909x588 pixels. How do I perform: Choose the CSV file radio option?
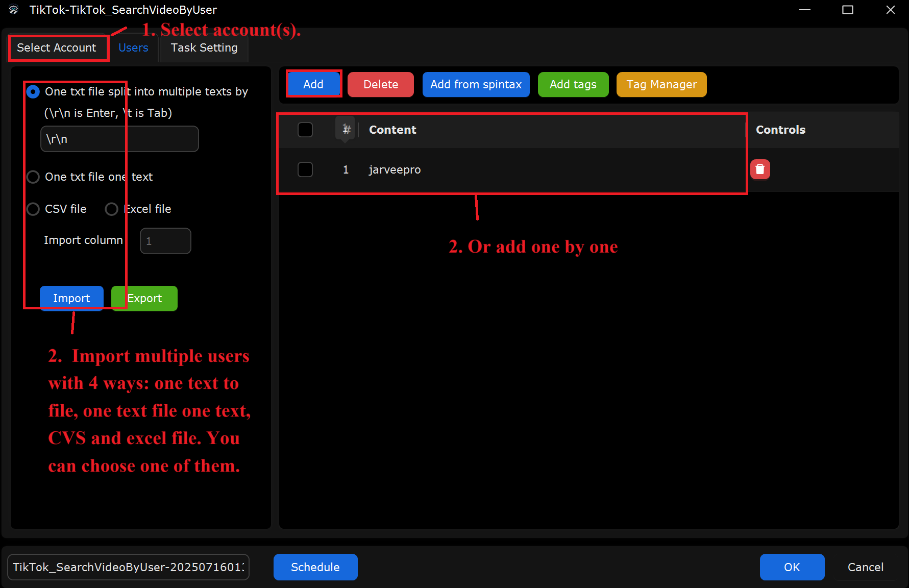pos(33,209)
